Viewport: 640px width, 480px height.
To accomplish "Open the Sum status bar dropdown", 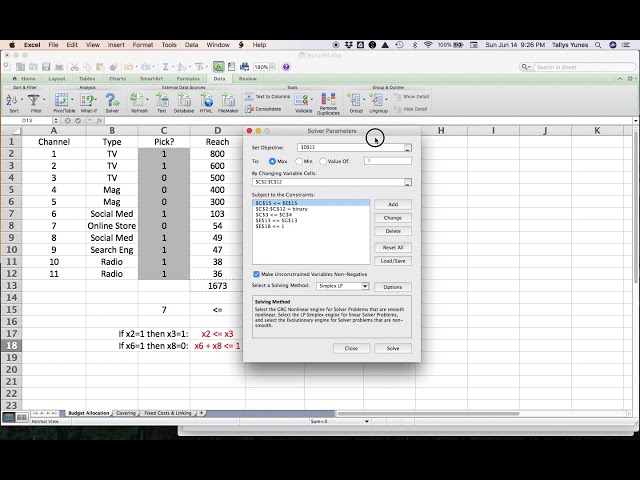I will [x=367, y=421].
